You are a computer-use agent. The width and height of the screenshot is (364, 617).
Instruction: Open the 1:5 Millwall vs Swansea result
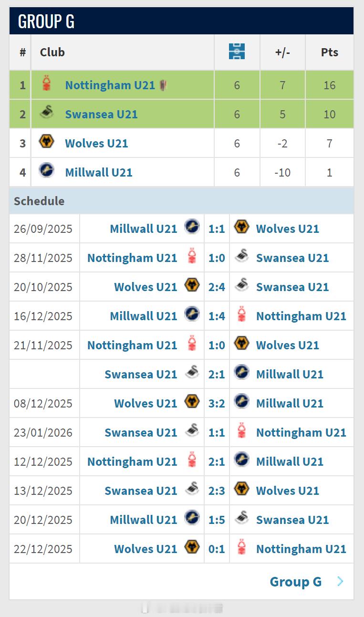[217, 520]
